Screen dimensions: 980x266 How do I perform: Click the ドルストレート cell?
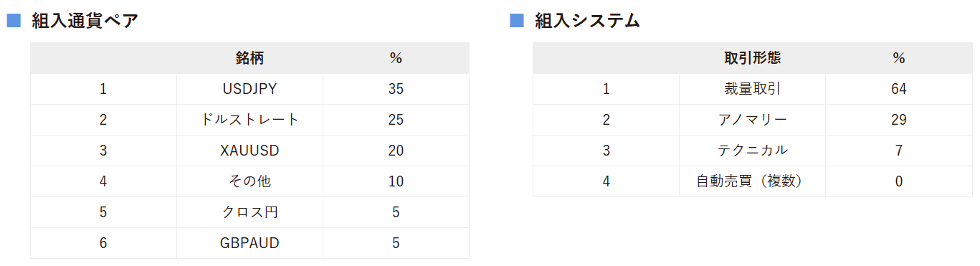(249, 120)
